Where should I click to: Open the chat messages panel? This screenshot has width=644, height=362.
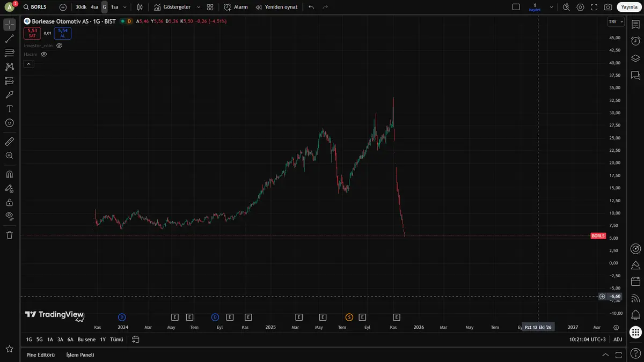tap(635, 75)
